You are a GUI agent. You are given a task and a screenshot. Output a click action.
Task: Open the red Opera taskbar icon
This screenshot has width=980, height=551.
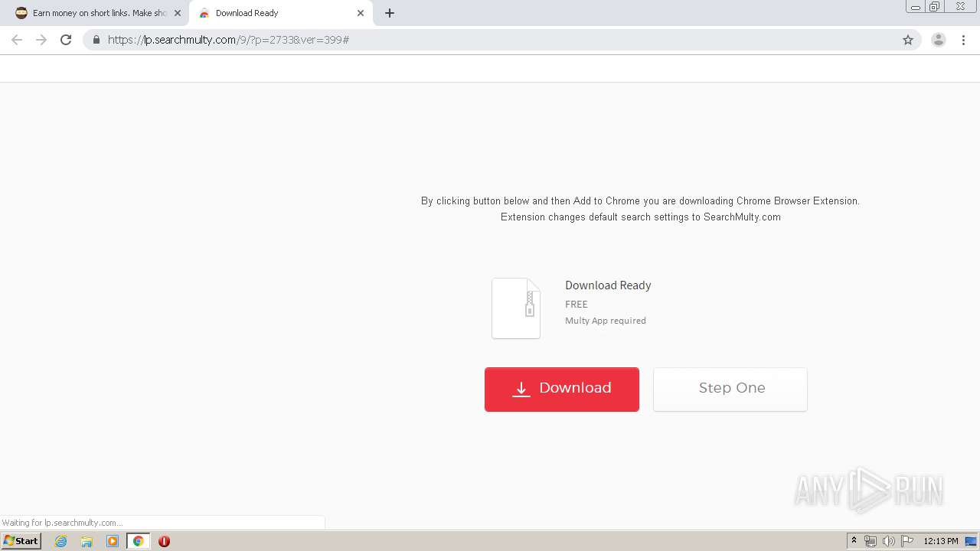pos(164,541)
